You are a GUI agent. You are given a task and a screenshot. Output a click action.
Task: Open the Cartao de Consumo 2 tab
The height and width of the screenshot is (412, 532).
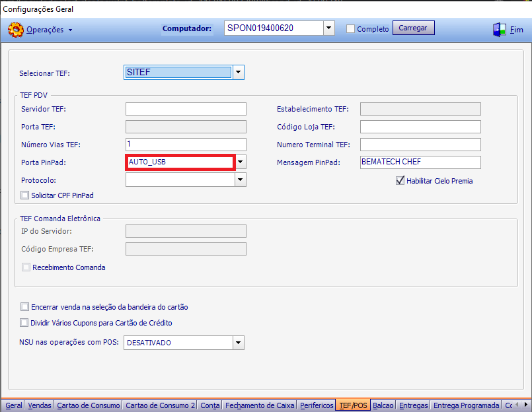click(x=160, y=405)
